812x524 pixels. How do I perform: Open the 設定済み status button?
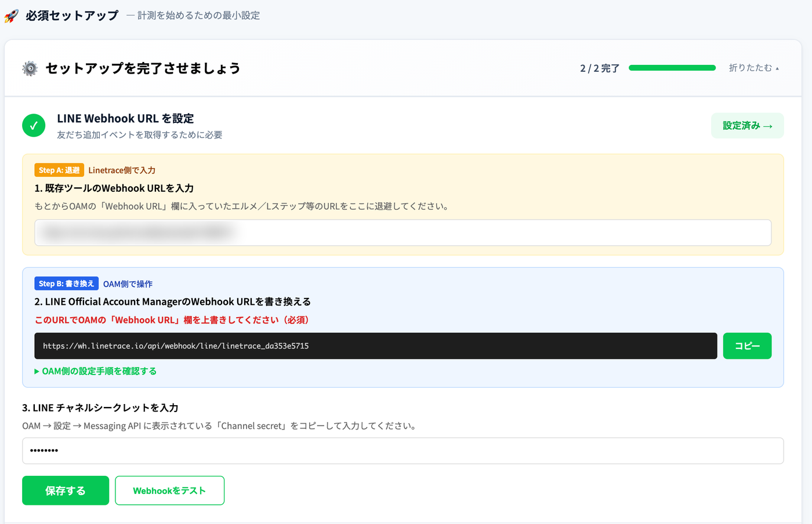click(x=747, y=126)
